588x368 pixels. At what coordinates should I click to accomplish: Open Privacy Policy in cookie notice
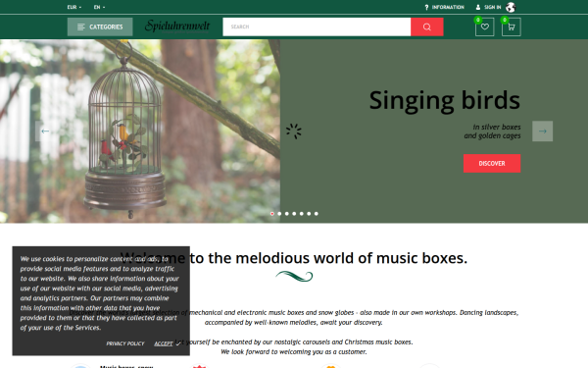tap(124, 343)
